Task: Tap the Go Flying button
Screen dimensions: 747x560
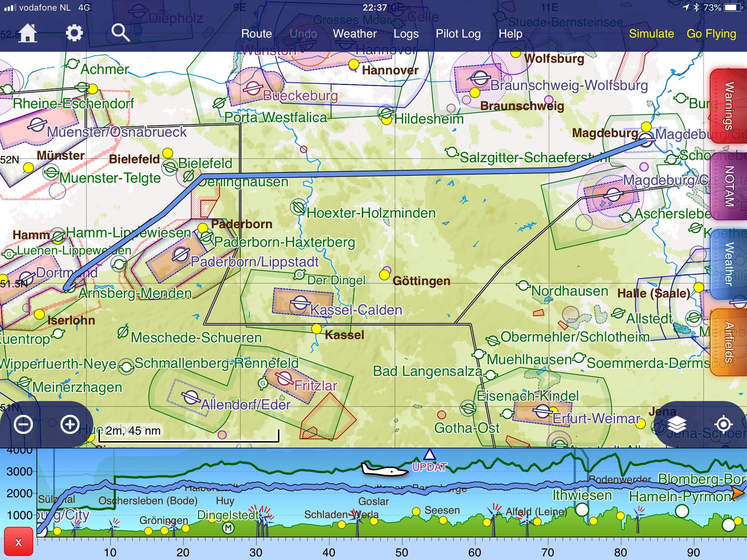Action: (x=711, y=34)
